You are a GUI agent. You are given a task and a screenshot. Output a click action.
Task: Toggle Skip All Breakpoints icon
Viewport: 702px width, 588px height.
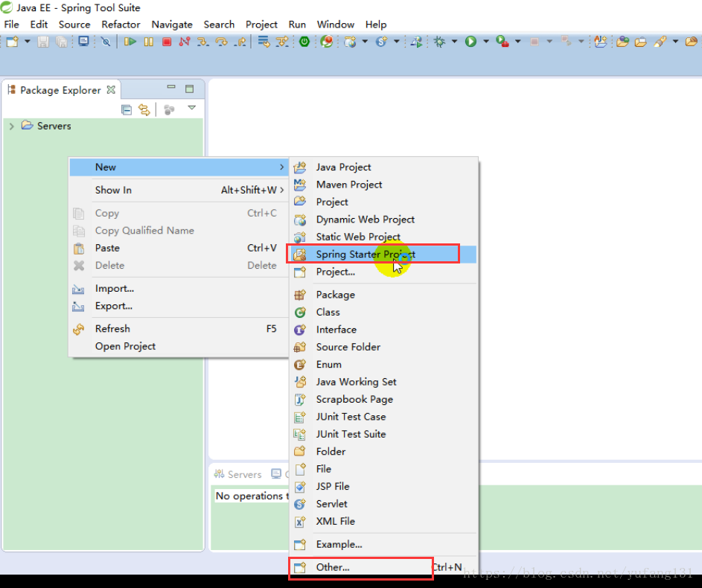pos(106,42)
